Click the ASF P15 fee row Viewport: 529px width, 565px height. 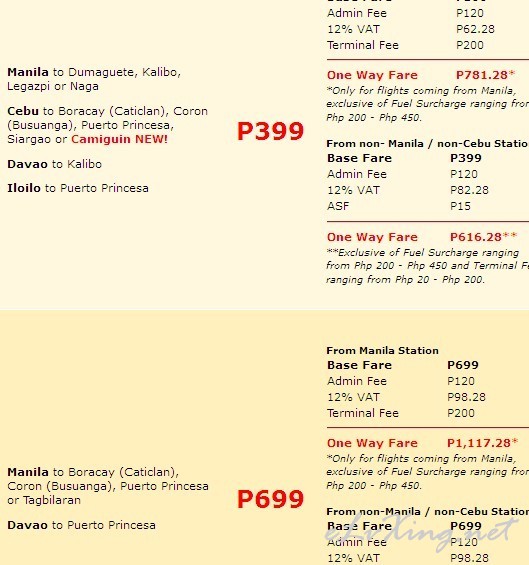click(x=399, y=206)
